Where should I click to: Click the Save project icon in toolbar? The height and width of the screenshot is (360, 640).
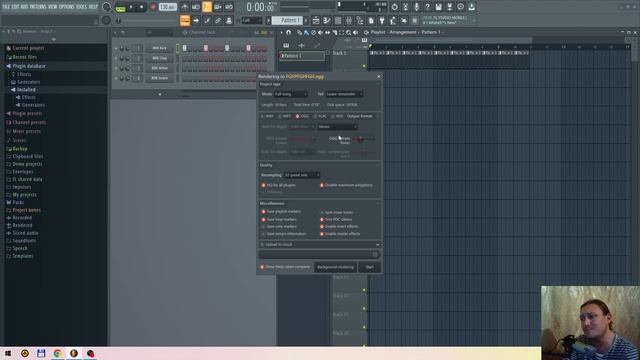click(438, 7)
